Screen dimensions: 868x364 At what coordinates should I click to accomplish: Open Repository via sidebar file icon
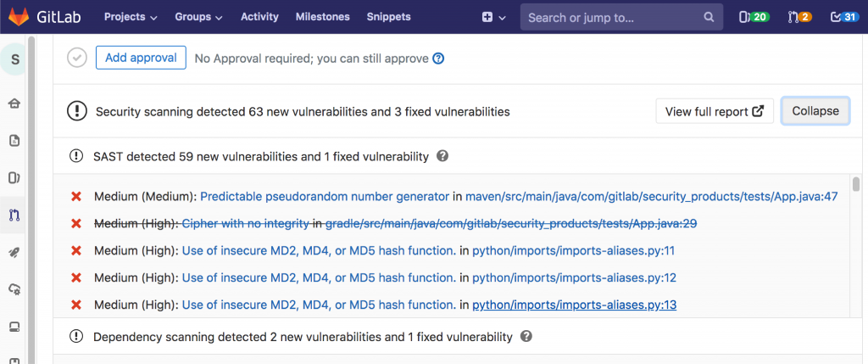click(14, 141)
